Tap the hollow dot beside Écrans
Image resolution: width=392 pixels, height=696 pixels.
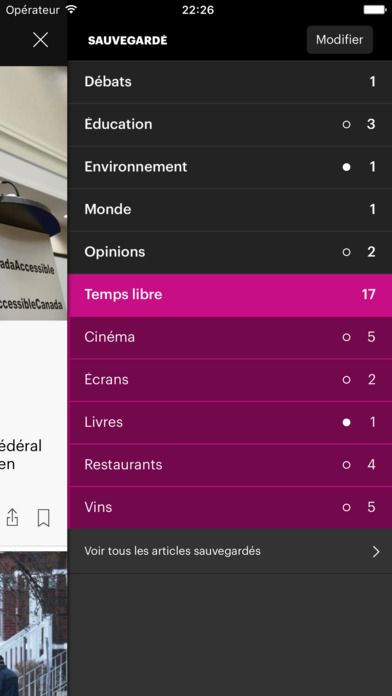346,380
